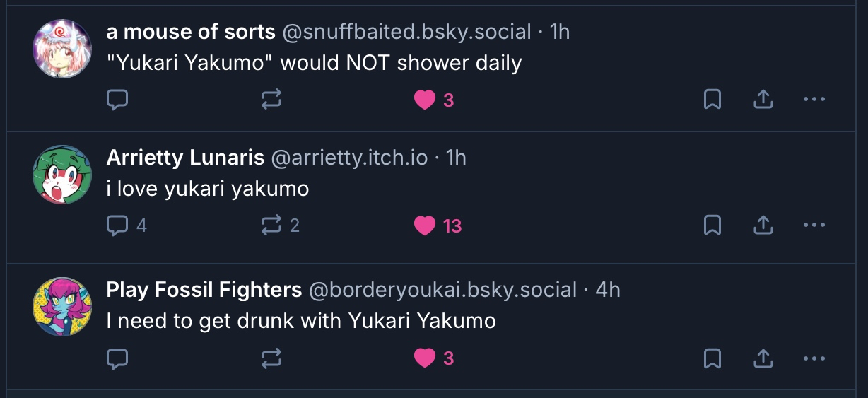This screenshot has width=868, height=398.
Task: Unlike the post by a mouse of sorts
Action: coord(425,100)
